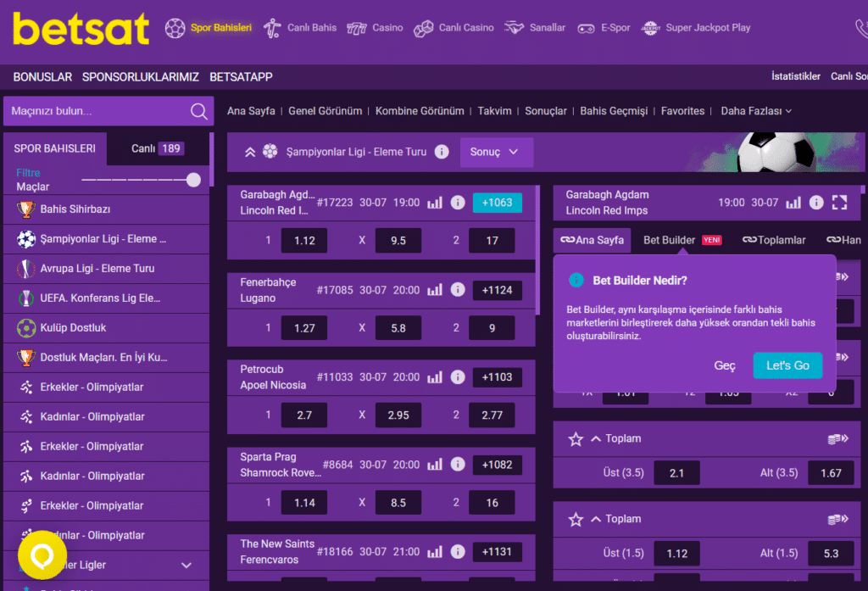Open Bahis Geçmişi

[x=614, y=111]
